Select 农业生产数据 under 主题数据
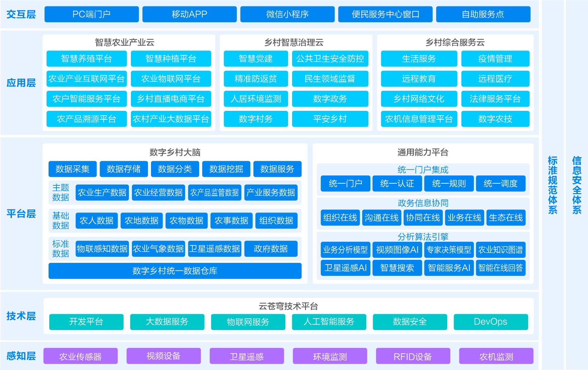The width and height of the screenshot is (588, 370). click(x=102, y=193)
